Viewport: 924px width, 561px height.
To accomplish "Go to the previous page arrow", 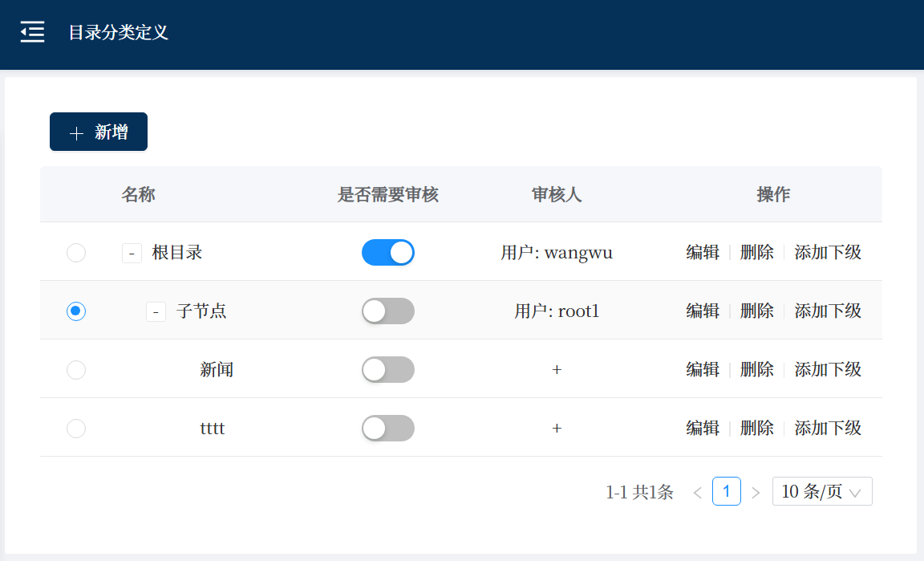I will pyautogui.click(x=697, y=492).
